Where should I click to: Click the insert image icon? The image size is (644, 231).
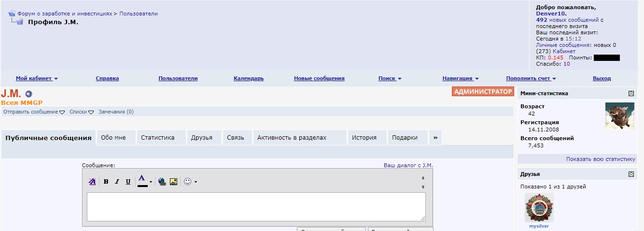[x=173, y=182]
